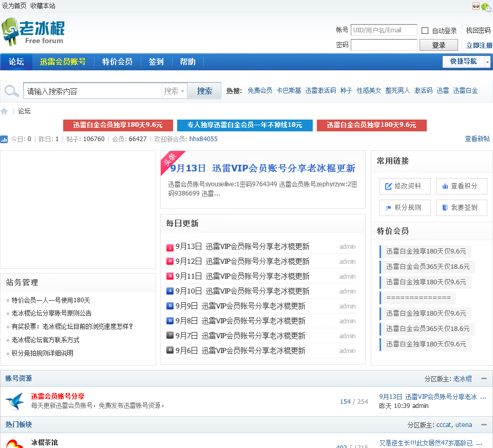493x448 pixels.
Task: Click the 冰棍茶馆 board icon
Action: point(15,443)
